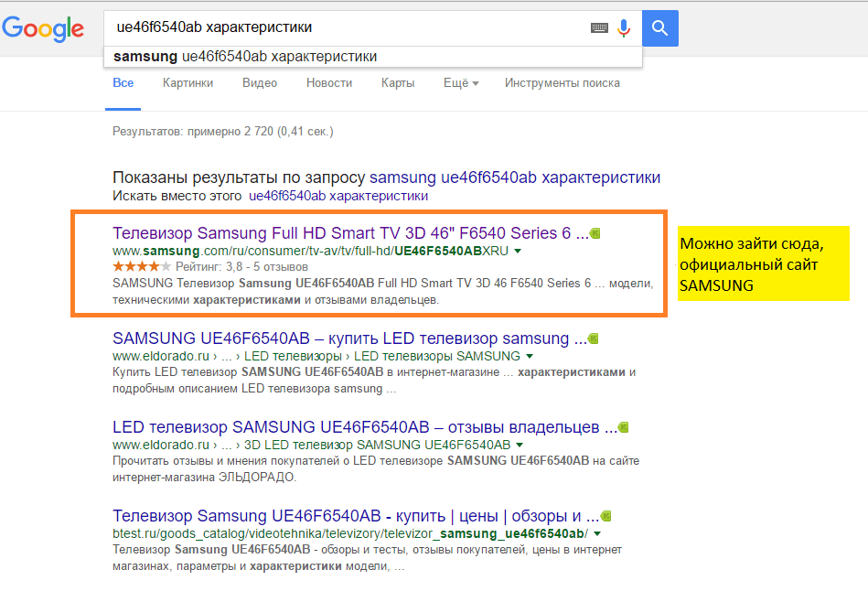Expand dropdown arrow after samsung.com URL

[518, 251]
